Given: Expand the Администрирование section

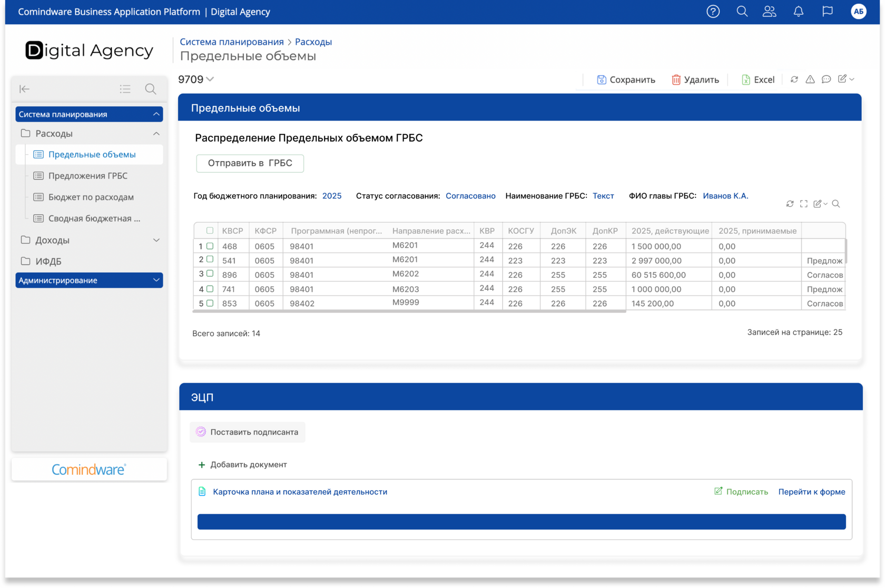Looking at the screenshot, I should coord(156,280).
